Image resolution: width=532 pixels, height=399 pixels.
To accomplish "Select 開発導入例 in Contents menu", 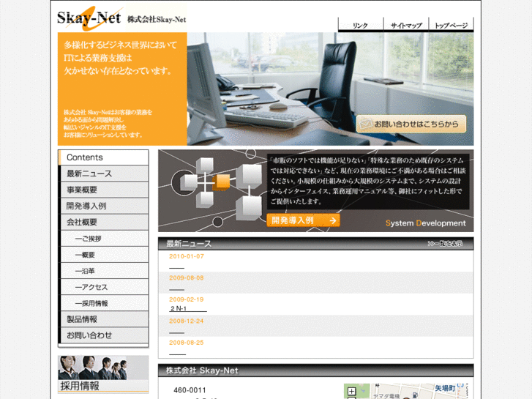I will tap(103, 206).
